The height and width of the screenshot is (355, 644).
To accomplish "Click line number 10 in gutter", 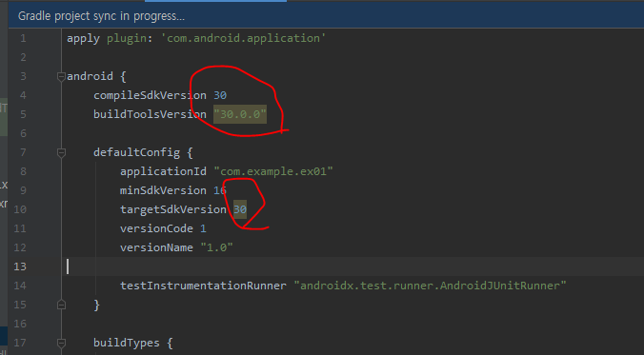I will pyautogui.click(x=20, y=209).
